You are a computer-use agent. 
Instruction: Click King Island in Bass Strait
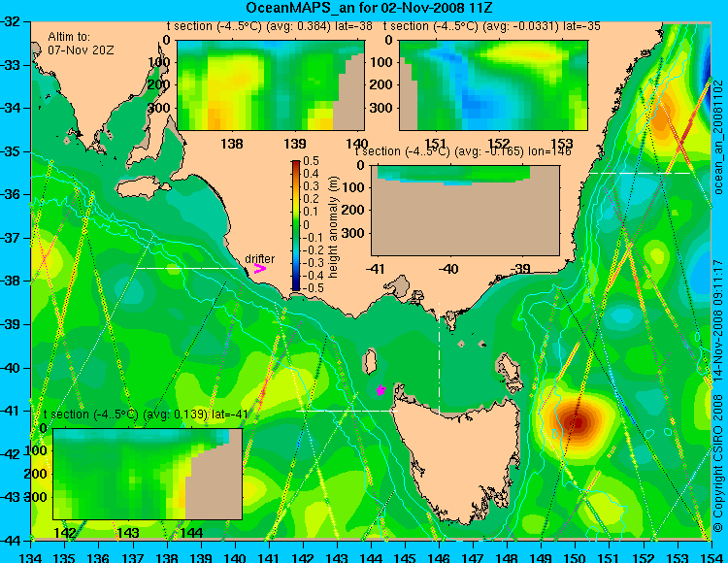370,361
